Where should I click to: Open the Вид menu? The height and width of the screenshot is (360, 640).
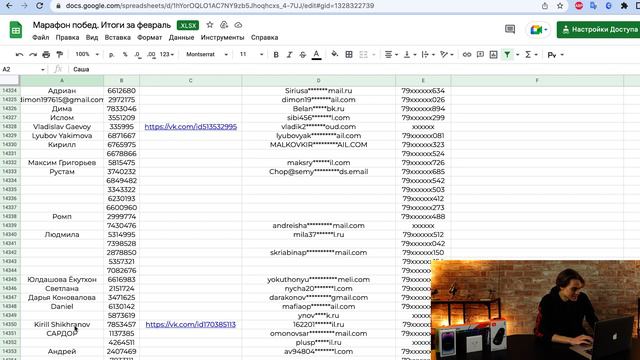[x=92, y=38]
